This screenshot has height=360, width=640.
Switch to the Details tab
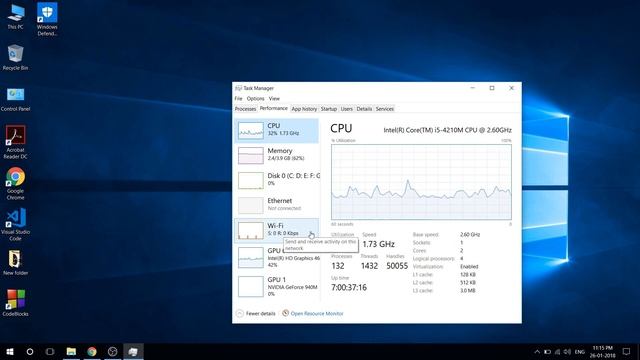(364, 109)
